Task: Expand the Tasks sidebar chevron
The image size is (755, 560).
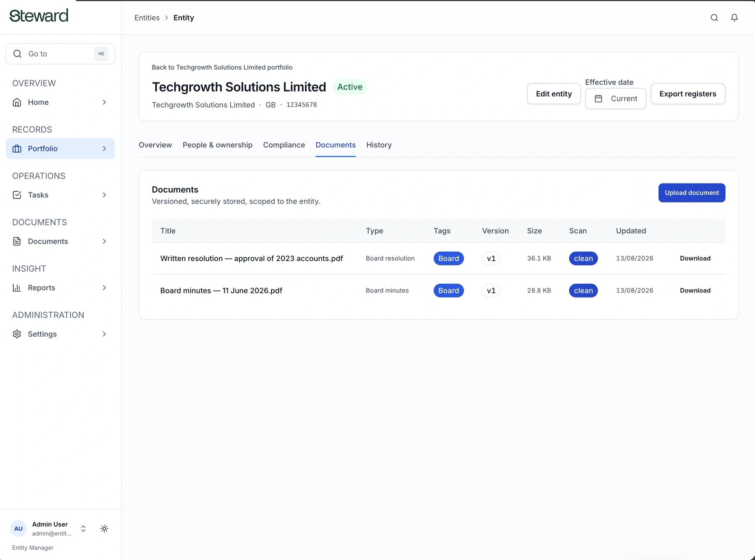Action: (x=104, y=195)
